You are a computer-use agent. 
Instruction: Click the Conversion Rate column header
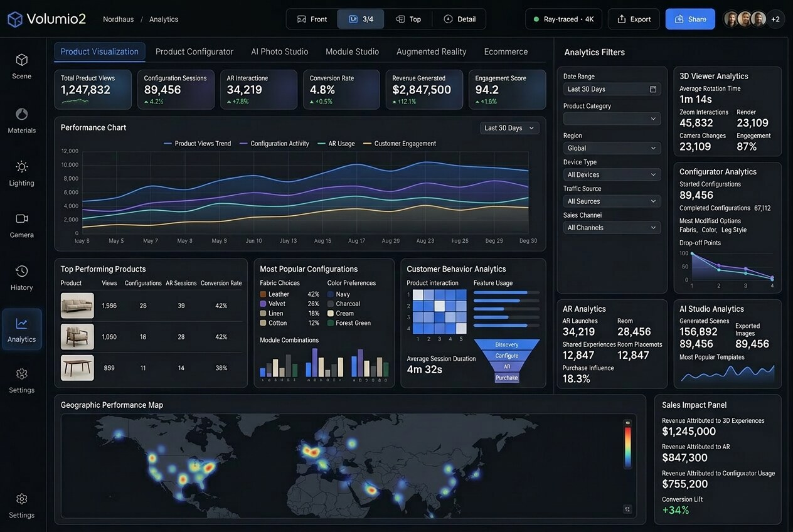coord(221,283)
